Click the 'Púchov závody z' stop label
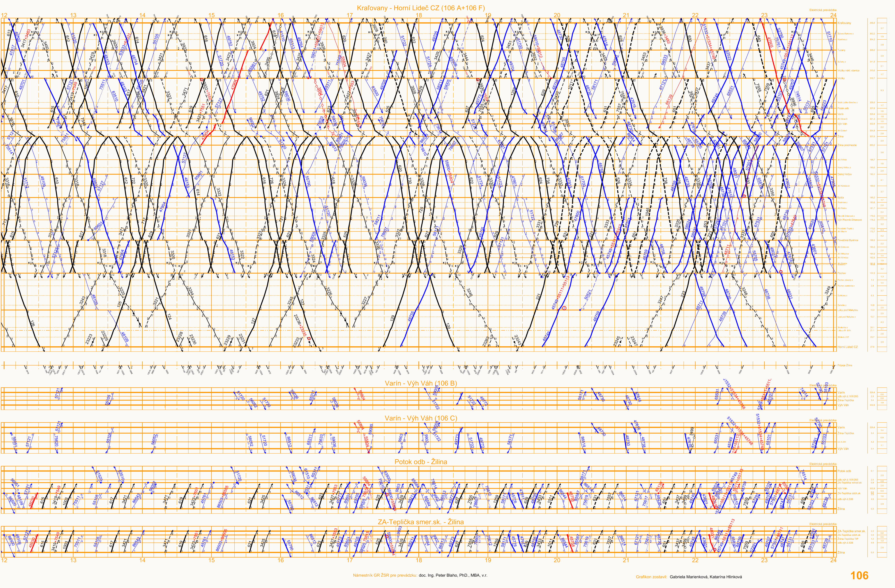This screenshot has width=895, height=588. coord(845,280)
